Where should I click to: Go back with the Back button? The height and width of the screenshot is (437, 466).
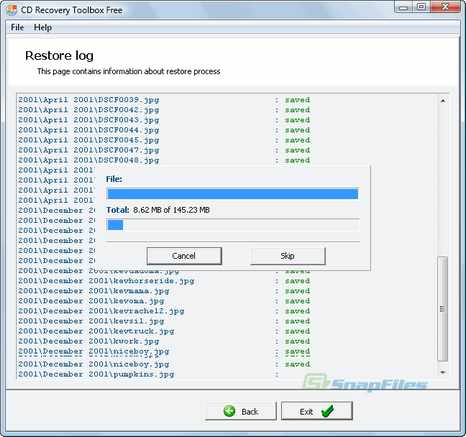click(241, 411)
